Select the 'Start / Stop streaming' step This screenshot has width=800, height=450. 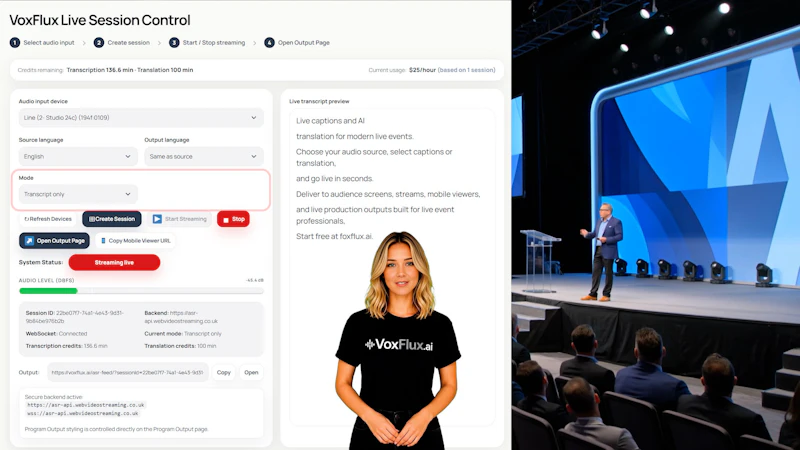214,43
